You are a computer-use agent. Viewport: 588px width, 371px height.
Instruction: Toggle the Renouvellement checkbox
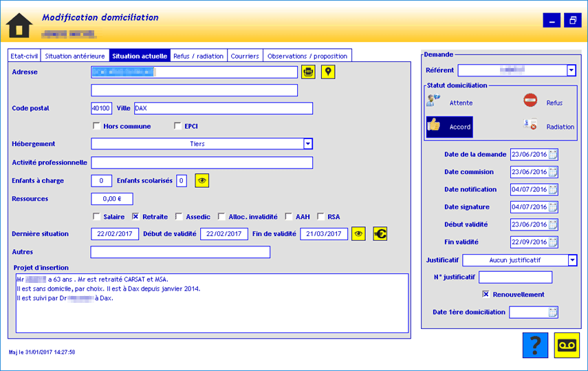(x=486, y=295)
